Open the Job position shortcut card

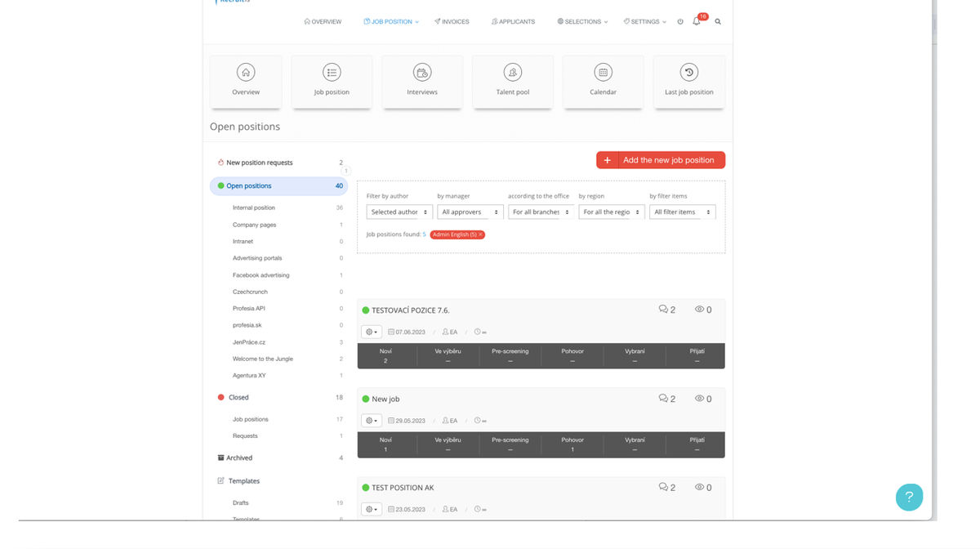click(x=332, y=81)
